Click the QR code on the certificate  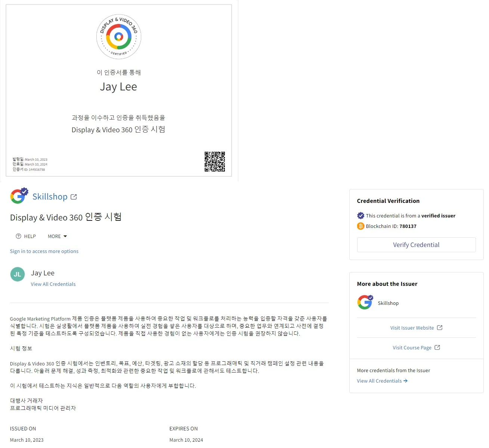click(215, 161)
